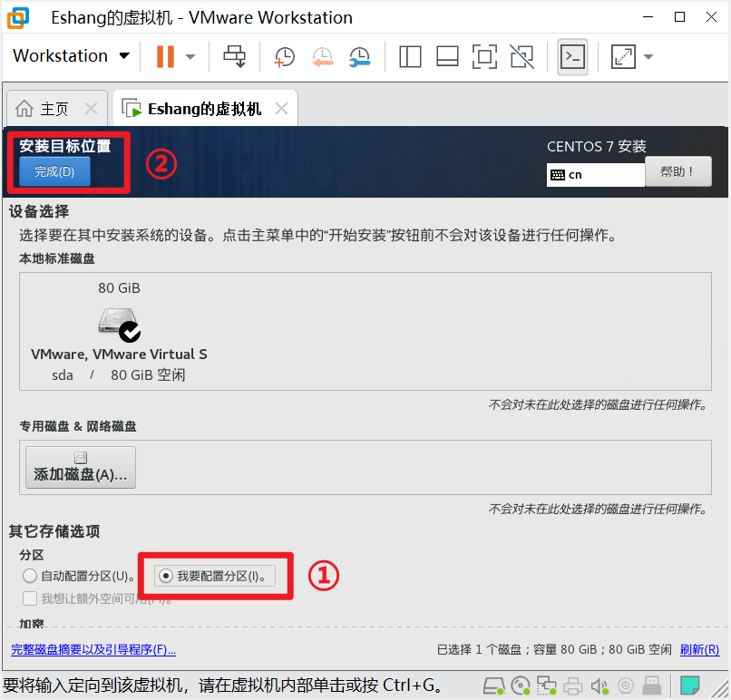
Task: Click the 刷新(R) refresh link
Action: (699, 649)
